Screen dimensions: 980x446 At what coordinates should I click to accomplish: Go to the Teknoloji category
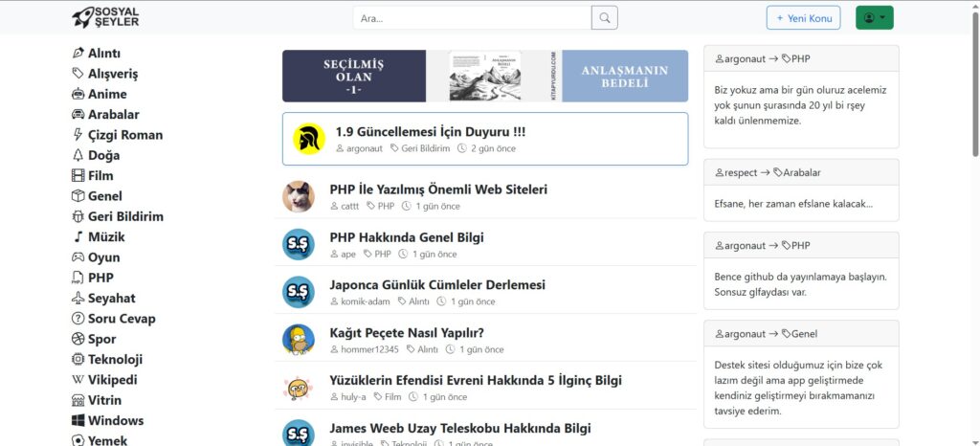pyautogui.click(x=115, y=360)
